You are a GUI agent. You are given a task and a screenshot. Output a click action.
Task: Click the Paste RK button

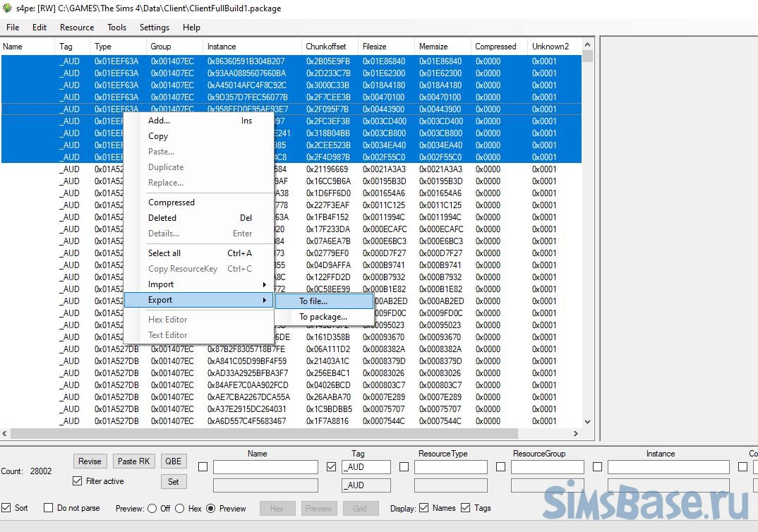click(x=134, y=461)
